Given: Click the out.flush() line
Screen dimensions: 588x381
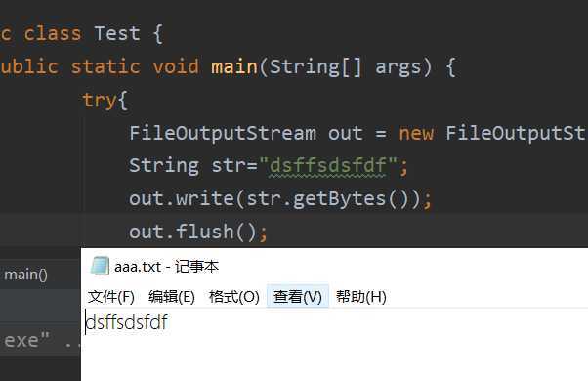Looking at the screenshot, I should coord(198,232).
